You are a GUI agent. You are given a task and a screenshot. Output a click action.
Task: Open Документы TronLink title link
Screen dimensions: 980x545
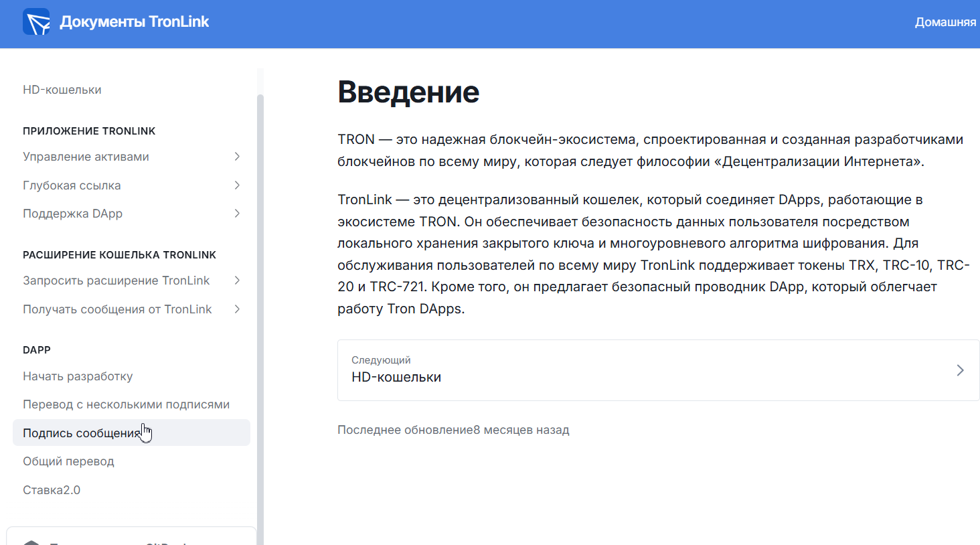135,22
